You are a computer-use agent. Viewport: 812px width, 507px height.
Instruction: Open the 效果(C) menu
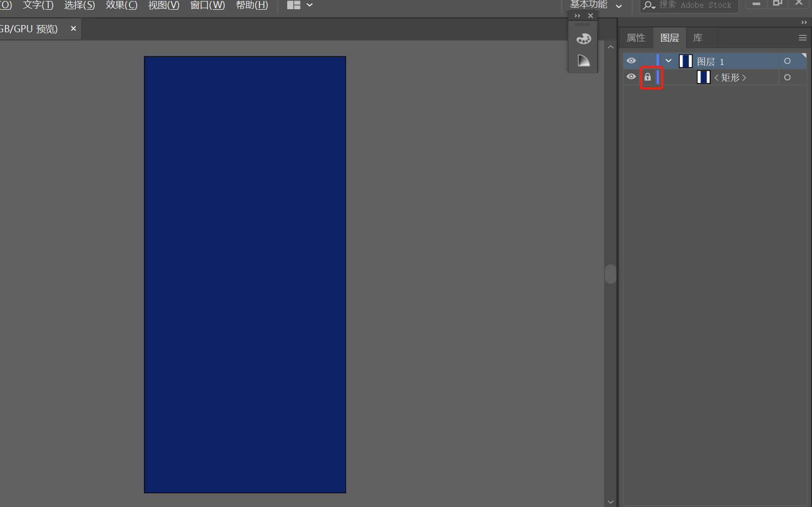point(121,5)
